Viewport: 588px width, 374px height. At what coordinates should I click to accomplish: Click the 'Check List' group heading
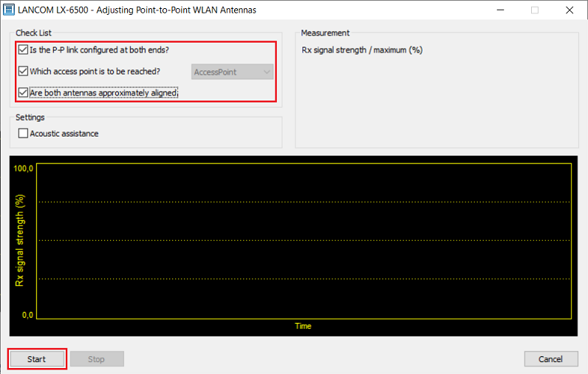34,33
